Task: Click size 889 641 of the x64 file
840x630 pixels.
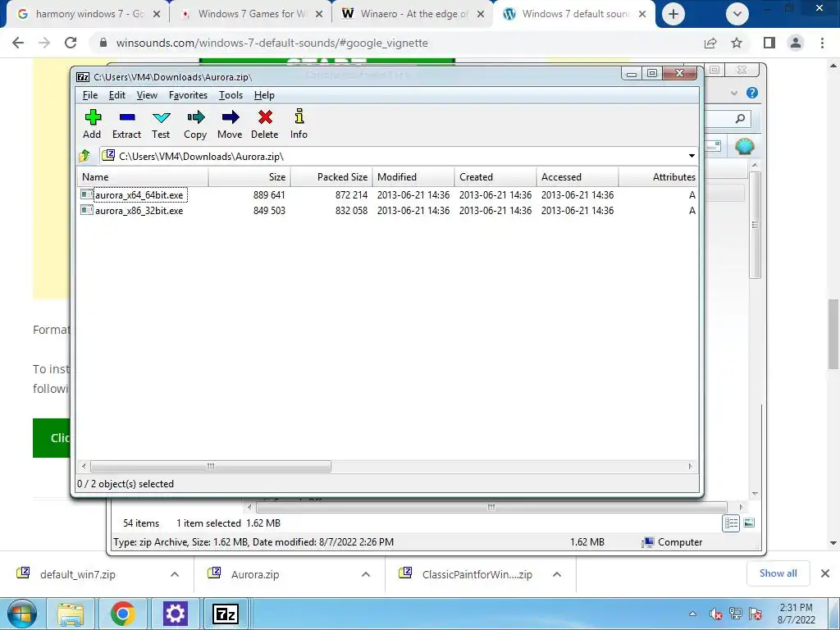Action: [269, 195]
